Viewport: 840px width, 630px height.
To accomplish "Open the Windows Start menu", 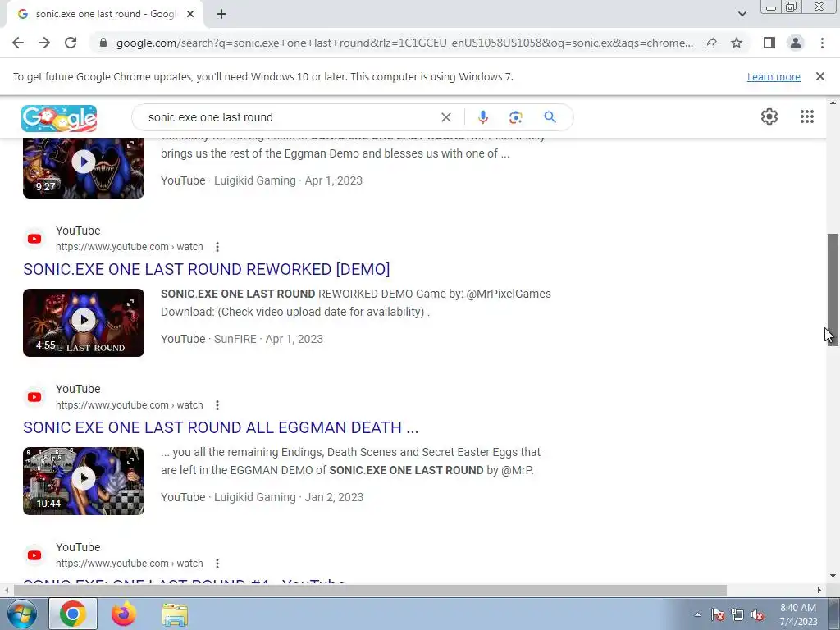I will tap(21, 614).
